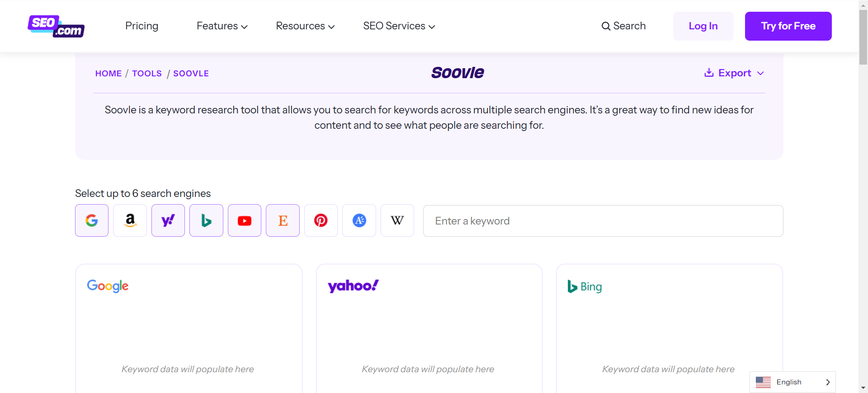Click the Etsy search engine icon
The width and height of the screenshot is (868, 393).
(283, 220)
